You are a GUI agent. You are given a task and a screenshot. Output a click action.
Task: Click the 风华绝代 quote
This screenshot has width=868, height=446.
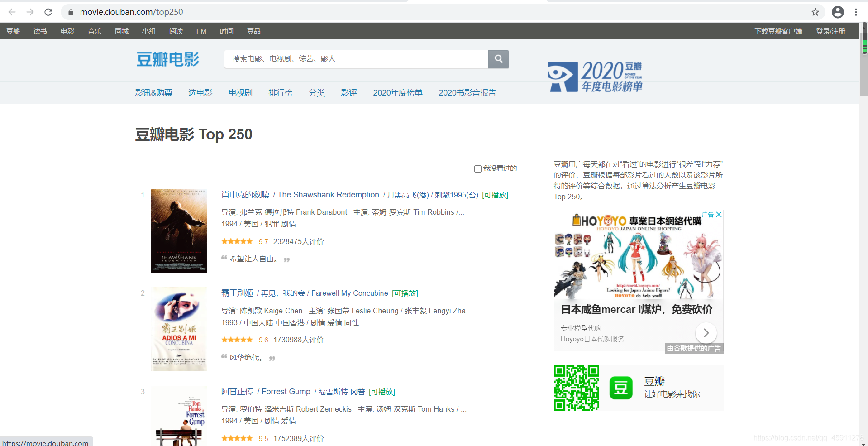tap(246, 358)
